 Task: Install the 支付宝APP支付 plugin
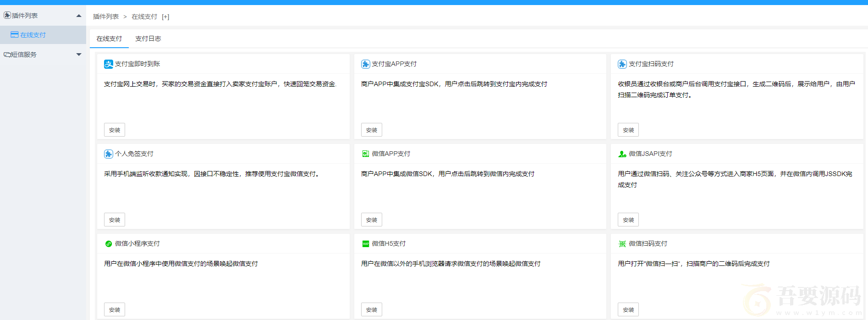point(372,130)
